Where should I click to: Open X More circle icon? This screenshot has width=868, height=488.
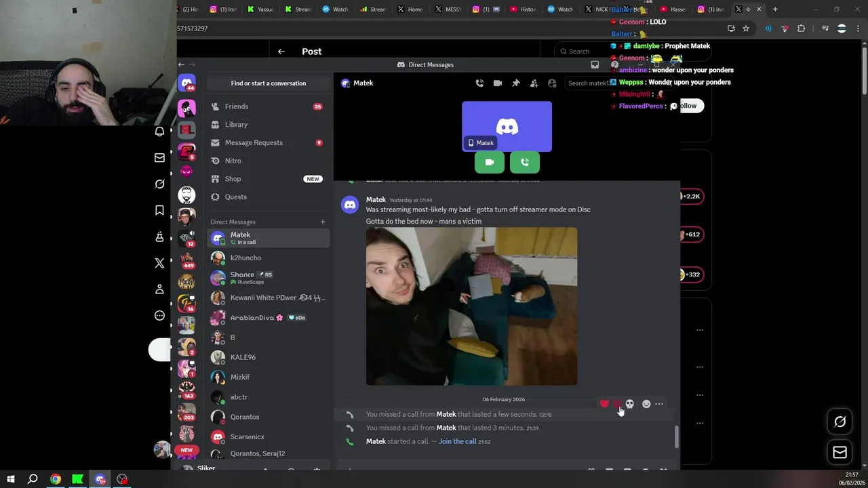pyautogui.click(x=159, y=316)
